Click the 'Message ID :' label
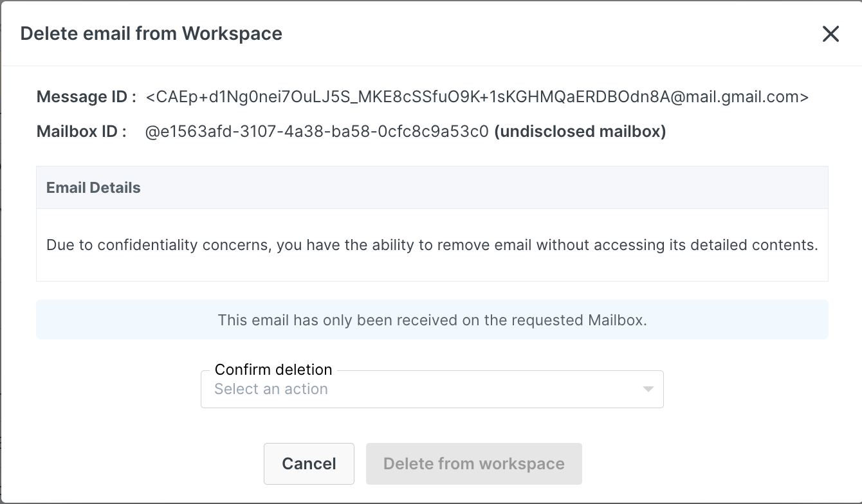 tap(86, 97)
